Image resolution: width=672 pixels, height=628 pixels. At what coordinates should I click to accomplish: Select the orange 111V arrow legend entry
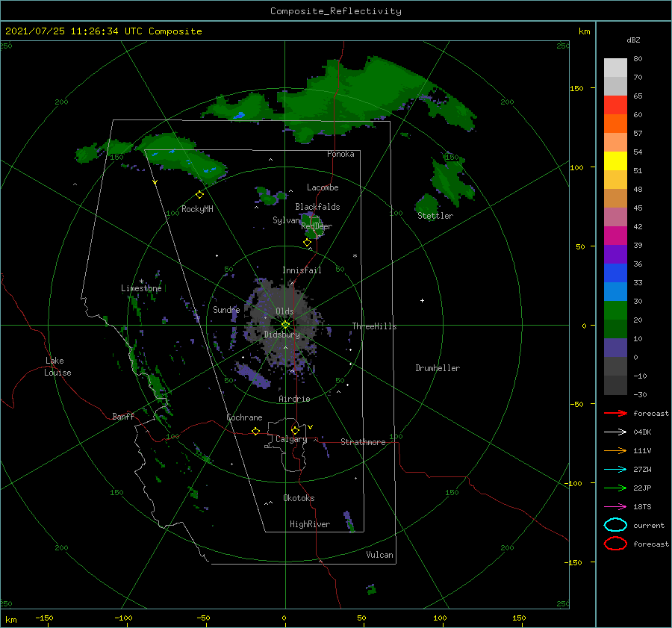615,450
